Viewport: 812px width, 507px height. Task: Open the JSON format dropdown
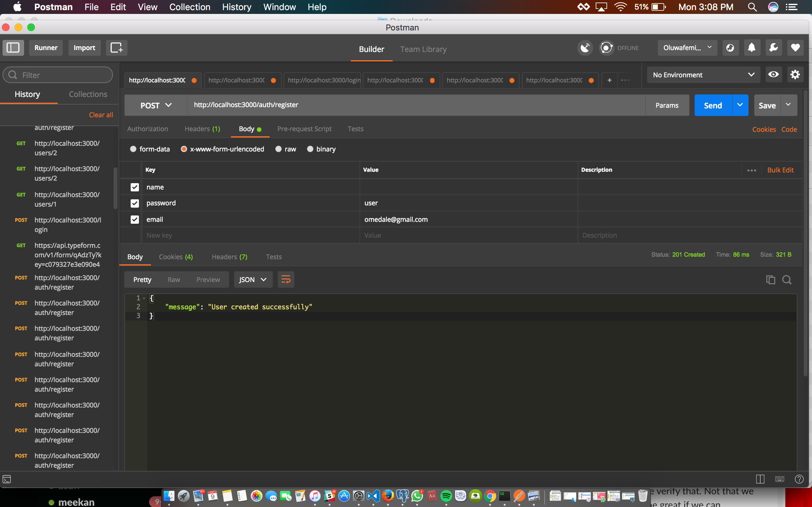pos(253,280)
